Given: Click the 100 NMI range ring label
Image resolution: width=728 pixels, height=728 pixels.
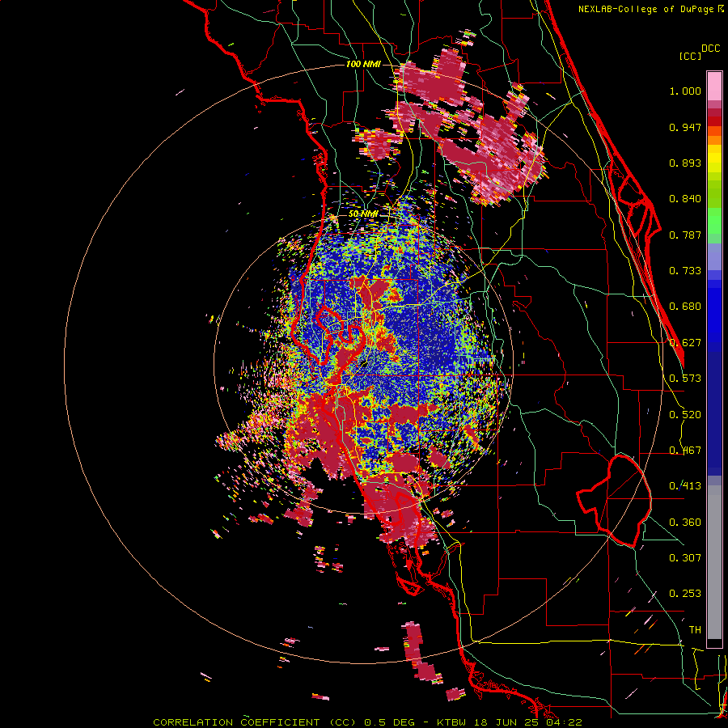Looking at the screenshot, I should tap(363, 64).
